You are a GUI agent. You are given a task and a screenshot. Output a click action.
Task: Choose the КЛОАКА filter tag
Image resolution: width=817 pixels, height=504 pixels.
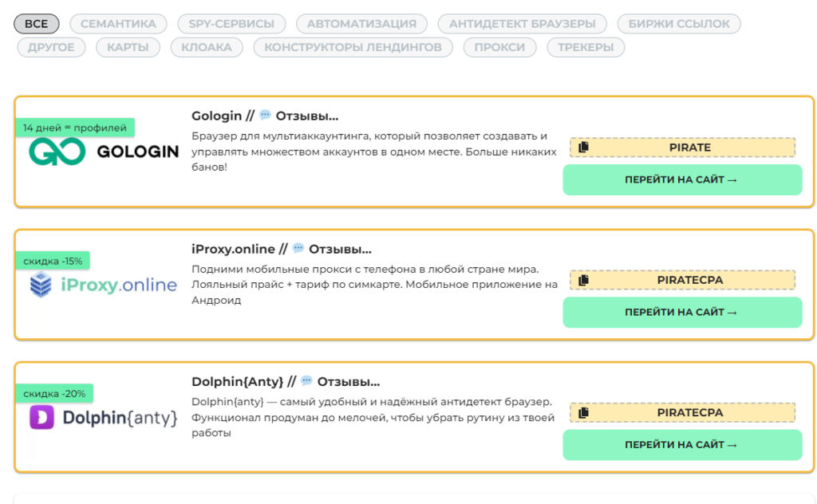click(x=207, y=47)
